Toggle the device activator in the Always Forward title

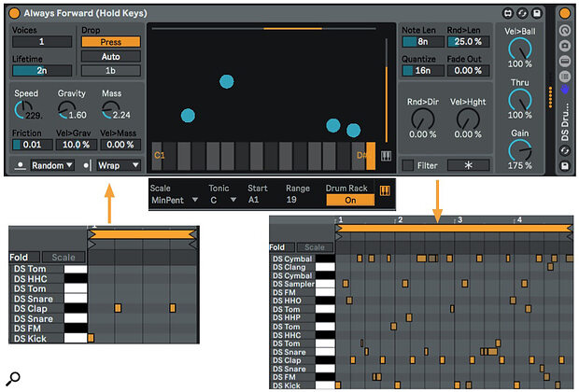(x=14, y=13)
